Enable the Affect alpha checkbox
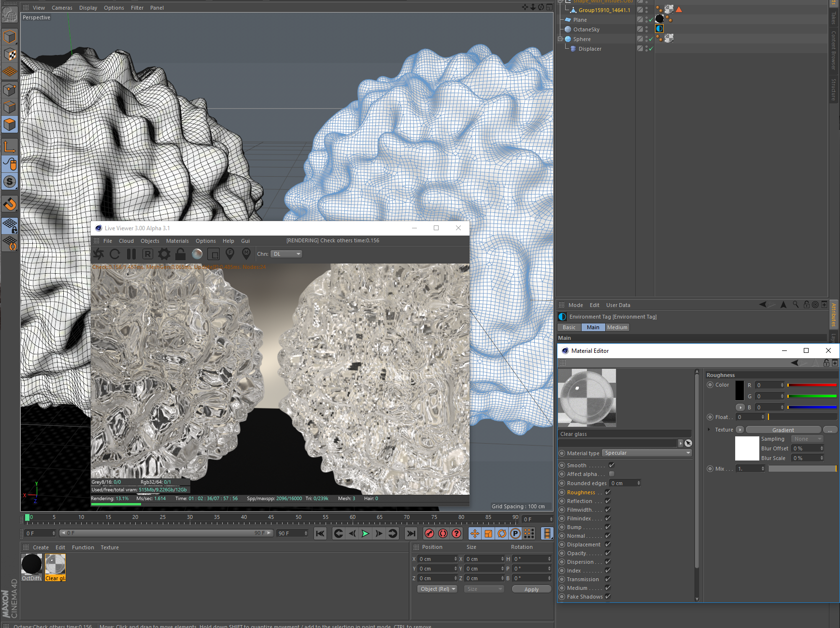This screenshot has height=628, width=840. [612, 474]
